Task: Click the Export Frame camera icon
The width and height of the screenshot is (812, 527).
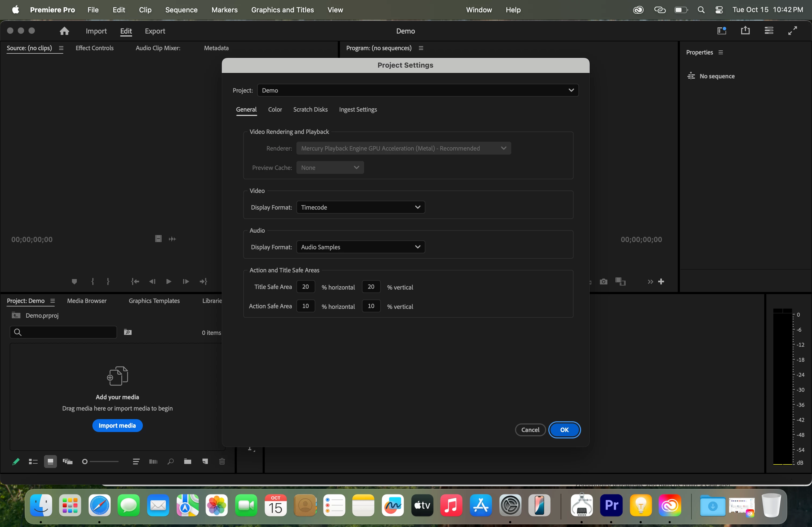Action: (604, 281)
